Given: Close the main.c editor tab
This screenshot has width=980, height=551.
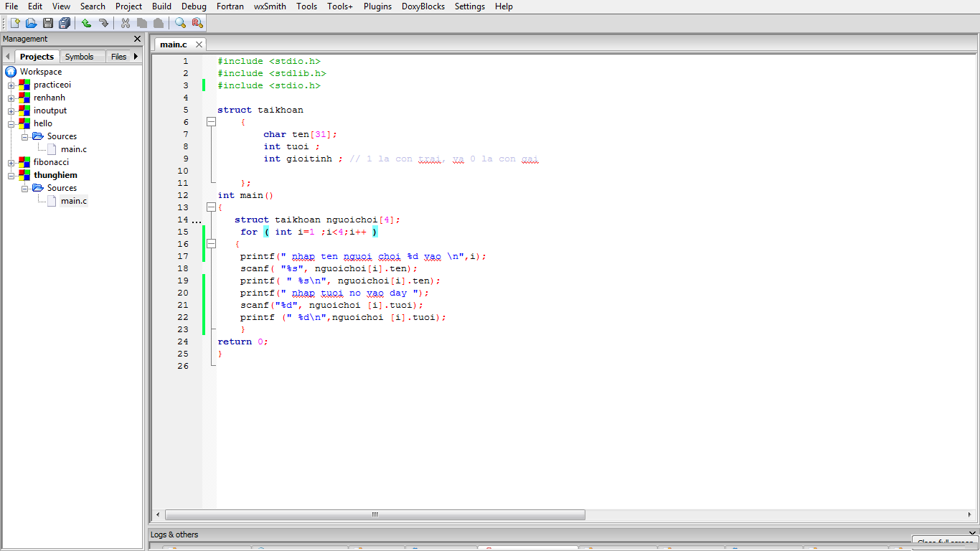Looking at the screenshot, I should (x=199, y=44).
